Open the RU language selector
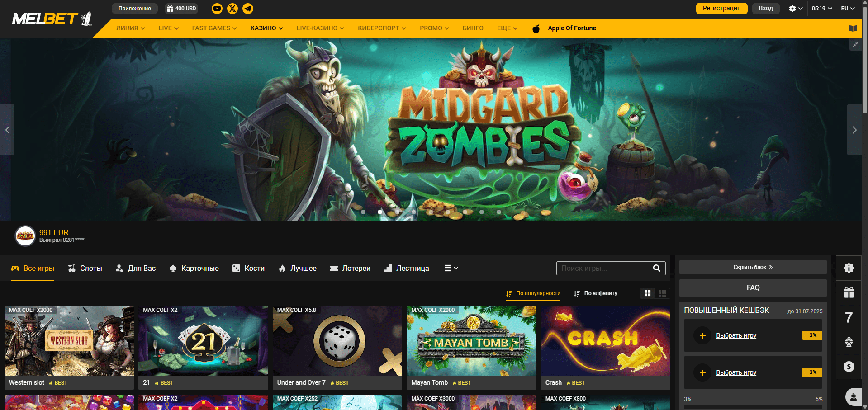The height and width of the screenshot is (410, 868). 848,9
